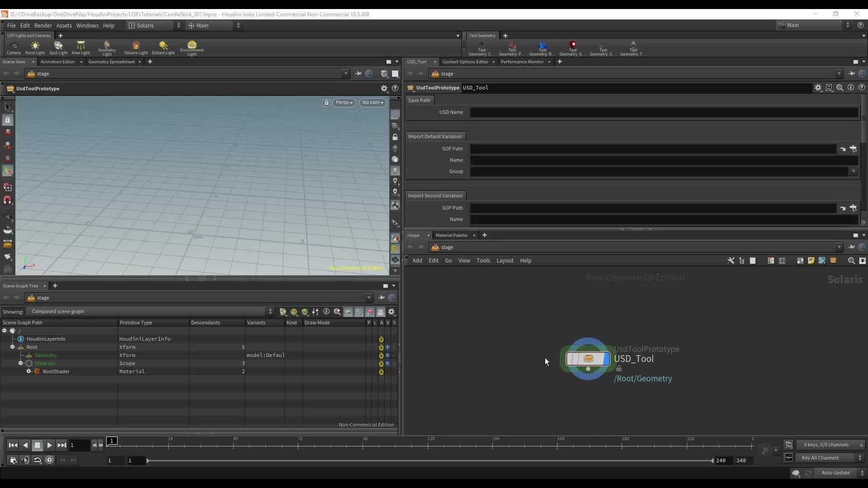This screenshot has height=488, width=868.
Task: Add a Point Light from the lights shelf
Action: (35, 47)
